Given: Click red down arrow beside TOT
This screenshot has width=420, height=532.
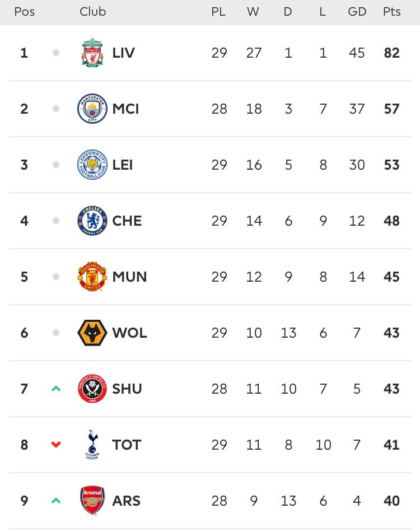Looking at the screenshot, I should [56, 444].
